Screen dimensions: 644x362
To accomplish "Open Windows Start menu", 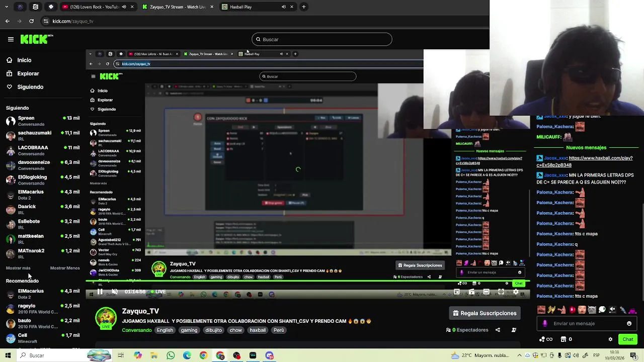I will [x=8, y=355].
